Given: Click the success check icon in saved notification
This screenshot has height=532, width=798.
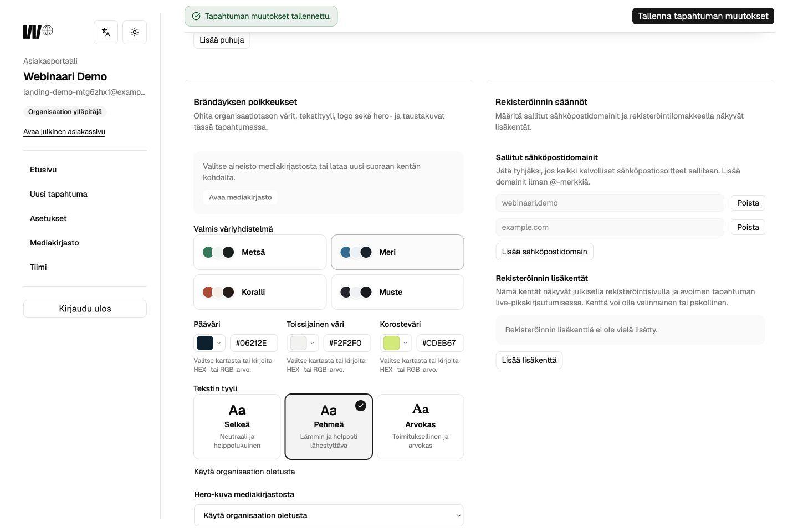Looking at the screenshot, I should [x=196, y=16].
